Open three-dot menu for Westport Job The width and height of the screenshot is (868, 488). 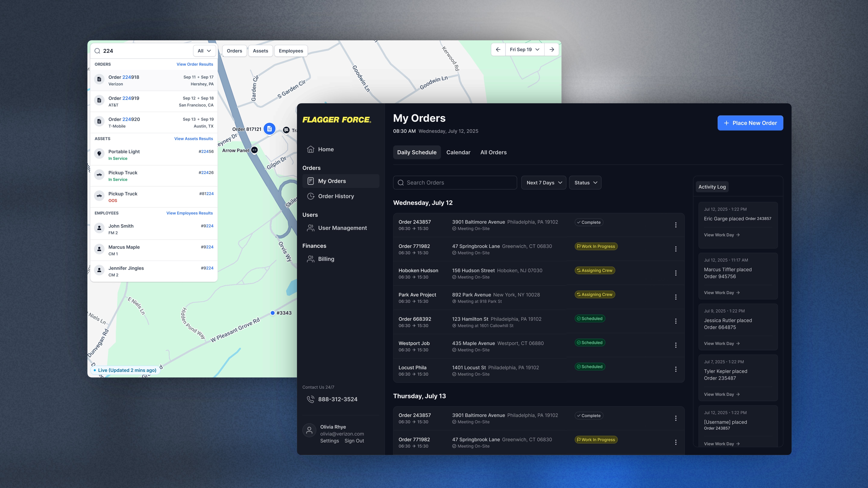click(x=675, y=345)
